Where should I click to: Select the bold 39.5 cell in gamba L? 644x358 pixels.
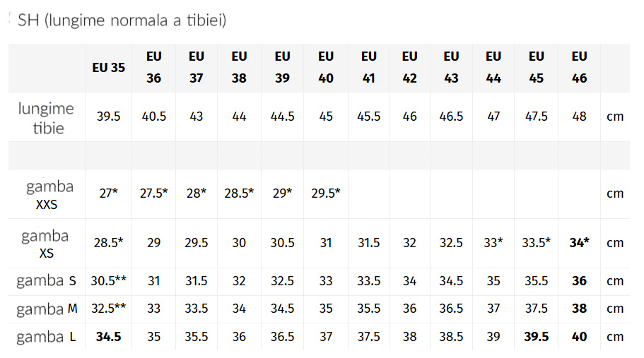click(x=536, y=337)
